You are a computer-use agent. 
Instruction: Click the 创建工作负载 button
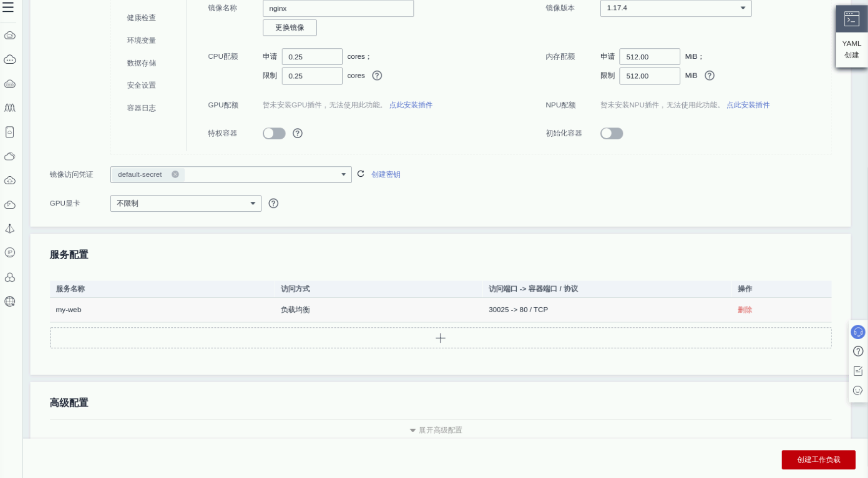(819, 460)
